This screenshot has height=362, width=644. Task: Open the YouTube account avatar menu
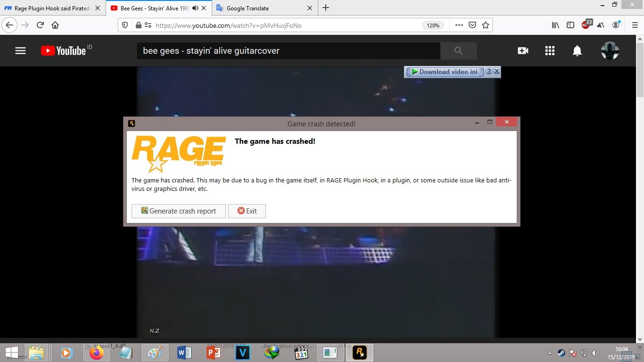(x=610, y=50)
